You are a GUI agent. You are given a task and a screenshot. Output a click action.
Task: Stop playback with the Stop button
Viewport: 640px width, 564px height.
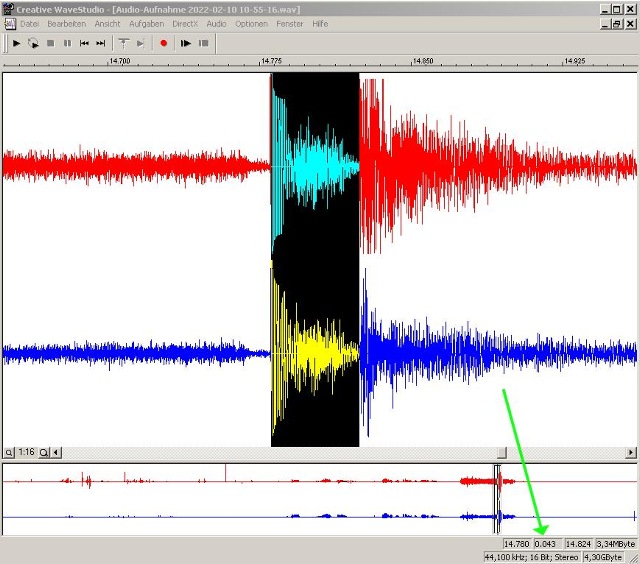pyautogui.click(x=51, y=43)
